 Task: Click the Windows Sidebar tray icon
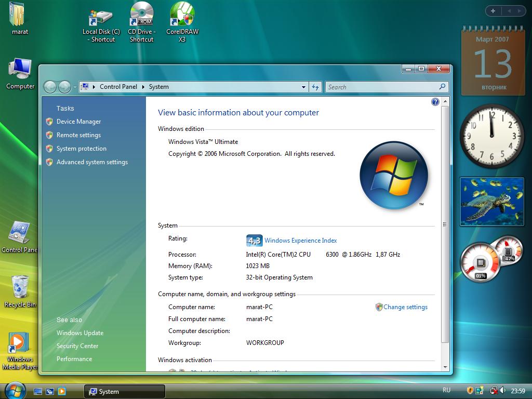(x=480, y=391)
